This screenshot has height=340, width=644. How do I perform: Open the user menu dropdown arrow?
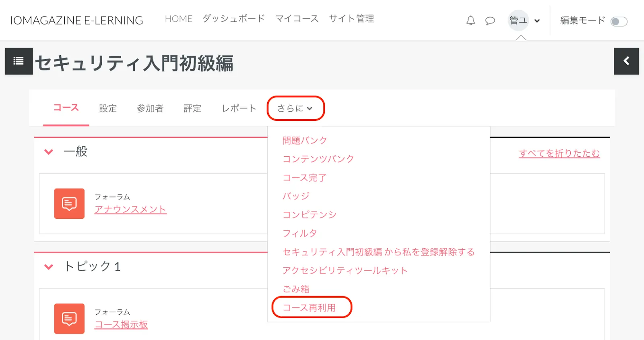(x=537, y=21)
